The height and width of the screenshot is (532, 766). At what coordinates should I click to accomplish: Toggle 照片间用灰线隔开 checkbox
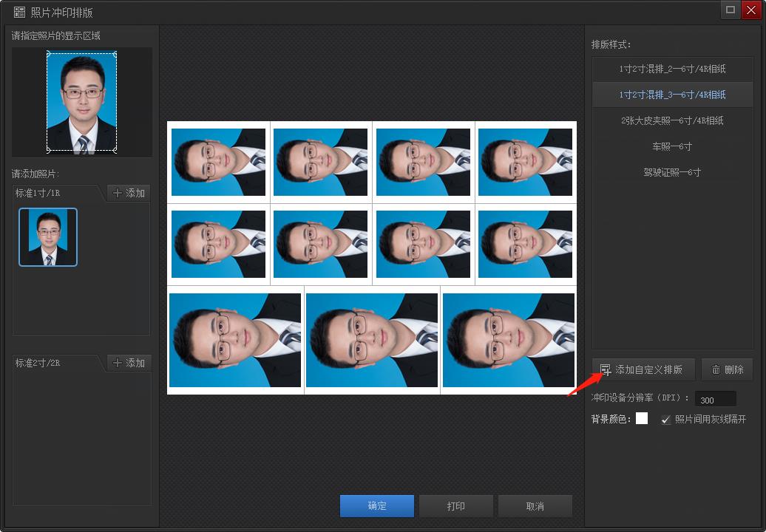pos(666,420)
